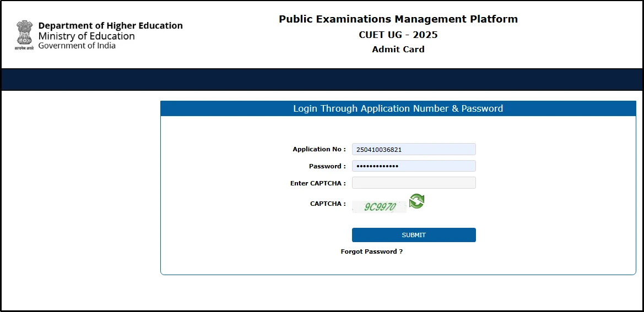Viewport: 644px width, 312px height.
Task: Click the Government of India text
Action: [77, 46]
